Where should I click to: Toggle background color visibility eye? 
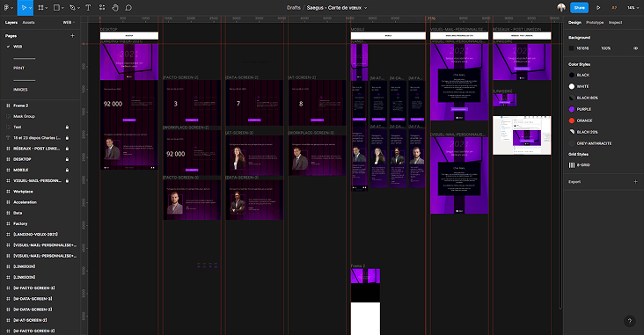tap(636, 48)
